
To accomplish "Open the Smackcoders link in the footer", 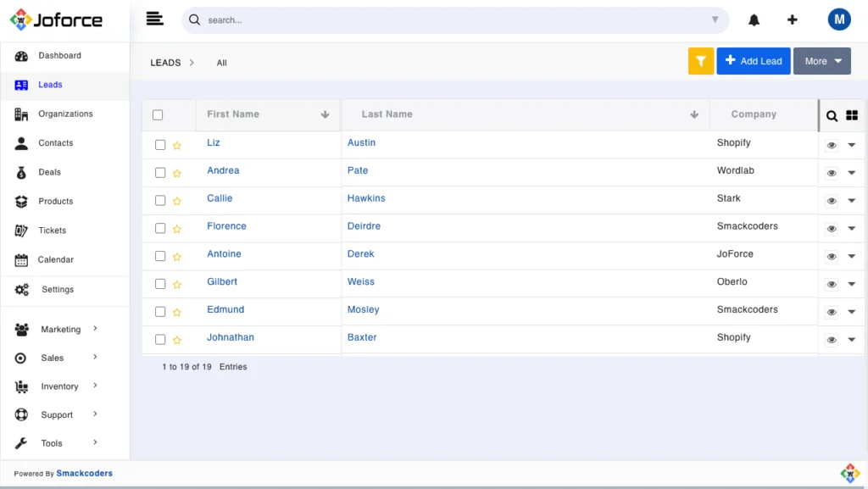I will [x=84, y=473].
